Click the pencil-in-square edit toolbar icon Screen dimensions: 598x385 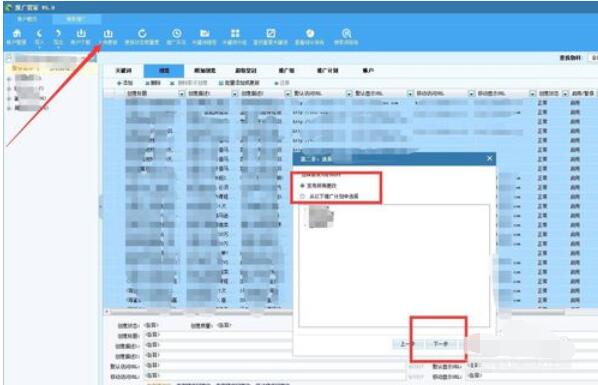point(271,34)
